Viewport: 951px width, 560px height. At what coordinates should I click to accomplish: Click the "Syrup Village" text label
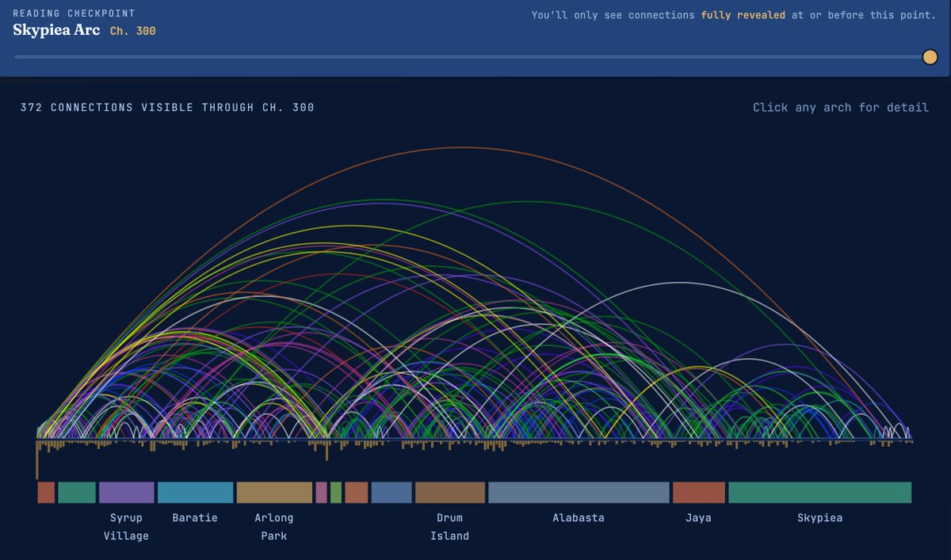(126, 527)
